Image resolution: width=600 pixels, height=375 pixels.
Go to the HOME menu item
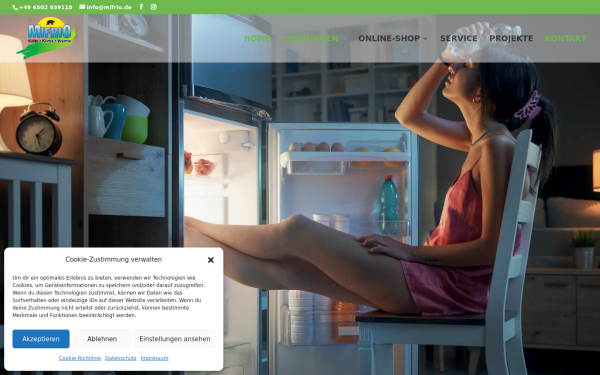point(257,38)
